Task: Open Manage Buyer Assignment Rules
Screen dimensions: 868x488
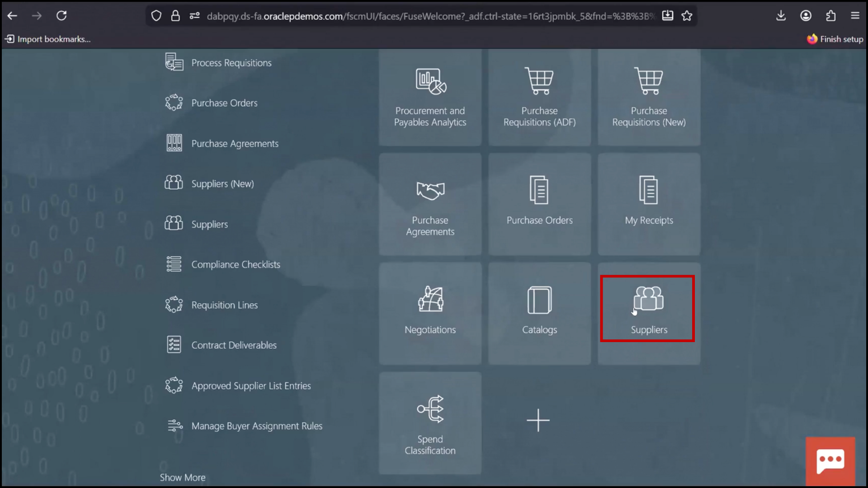Action: (x=257, y=425)
